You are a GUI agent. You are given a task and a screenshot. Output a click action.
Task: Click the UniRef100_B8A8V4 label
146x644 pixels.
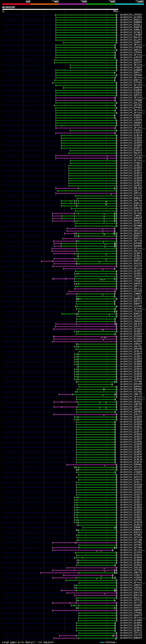[131, 221]
